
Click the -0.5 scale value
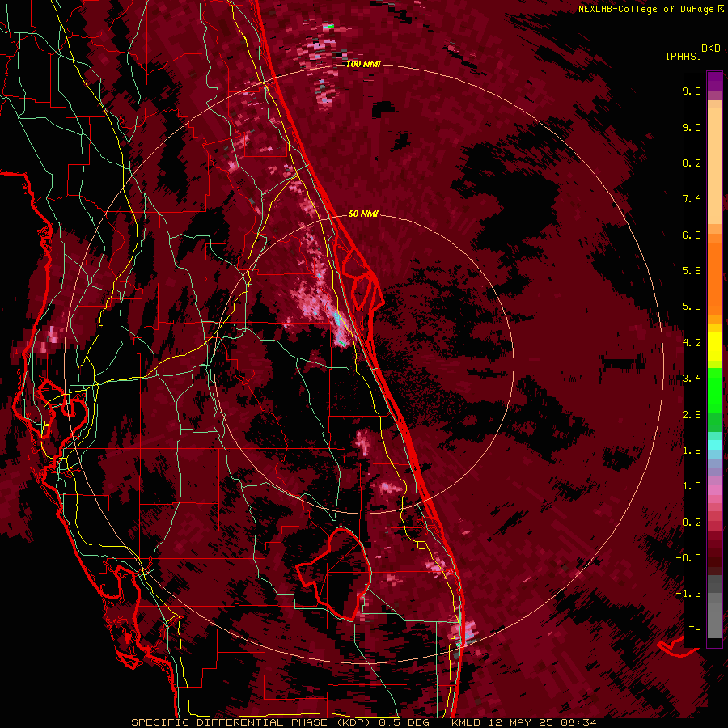[x=688, y=558]
